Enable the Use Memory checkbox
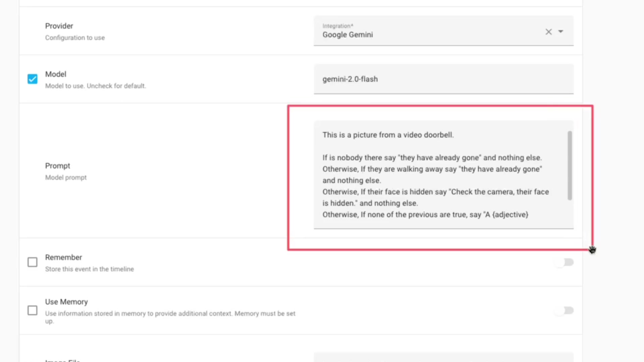 pyautogui.click(x=33, y=310)
